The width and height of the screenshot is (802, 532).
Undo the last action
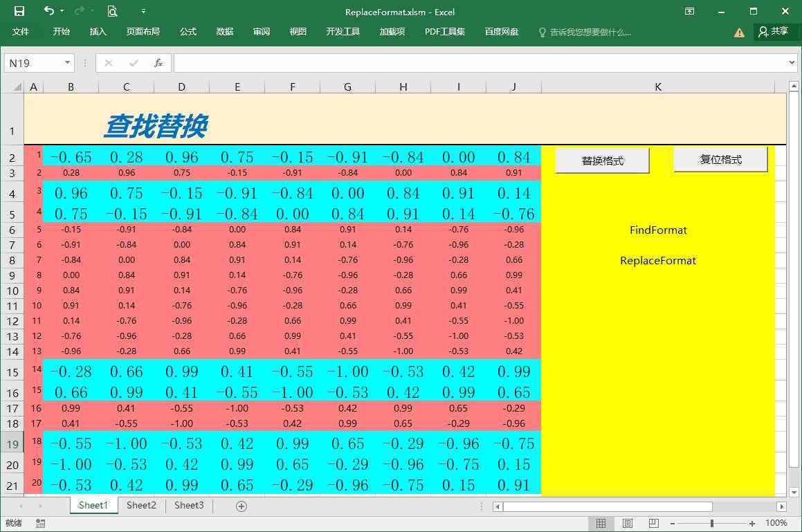click(x=48, y=11)
